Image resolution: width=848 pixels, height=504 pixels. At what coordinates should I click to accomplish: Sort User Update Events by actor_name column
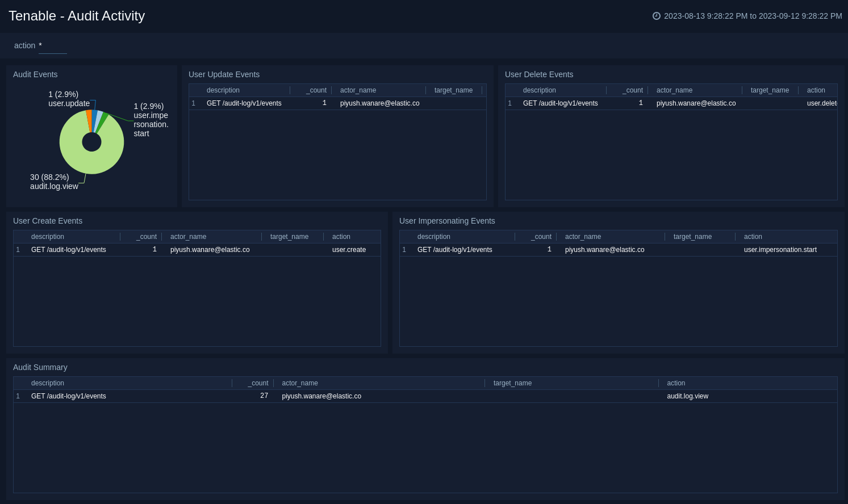(x=358, y=90)
